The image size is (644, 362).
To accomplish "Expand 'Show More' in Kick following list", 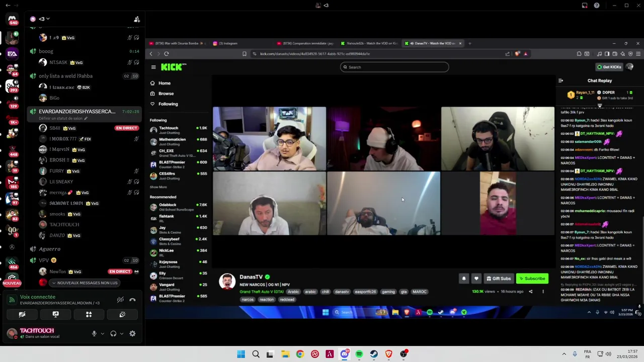I will 158,187.
